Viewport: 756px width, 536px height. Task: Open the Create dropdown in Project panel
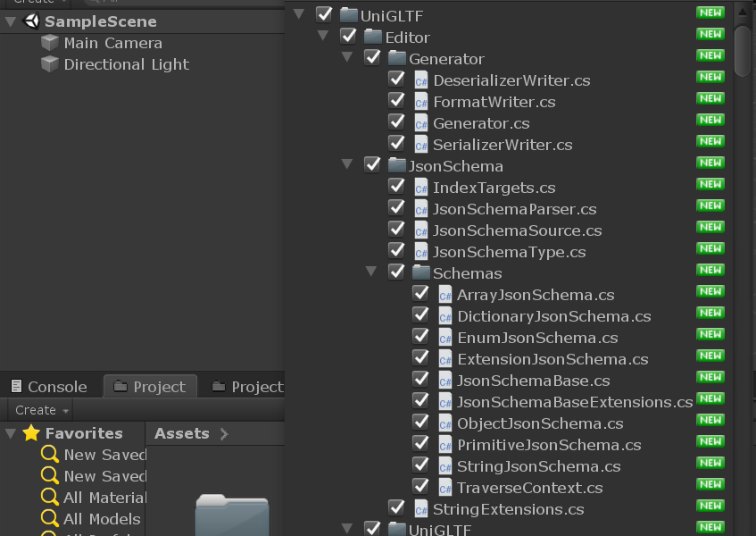41,410
